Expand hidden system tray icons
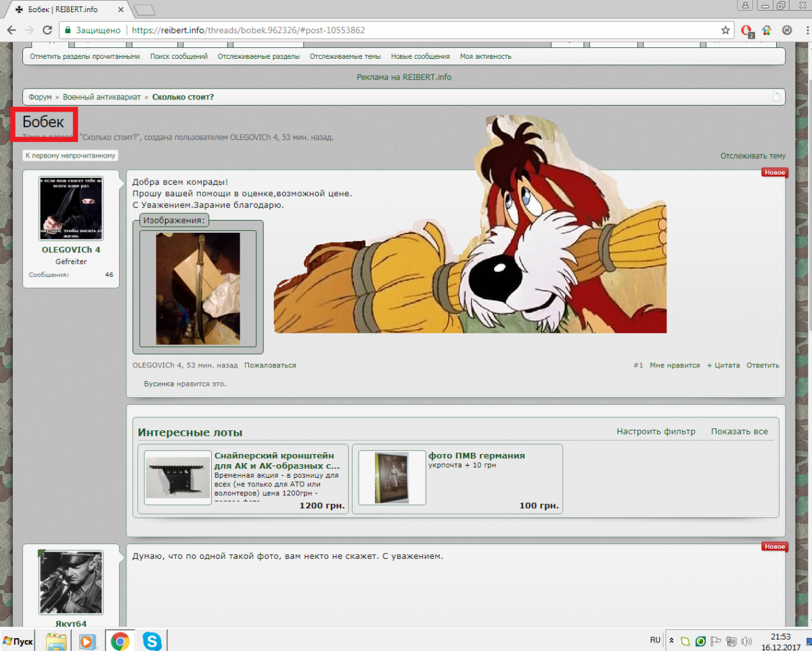This screenshot has width=812, height=651. 671,640
